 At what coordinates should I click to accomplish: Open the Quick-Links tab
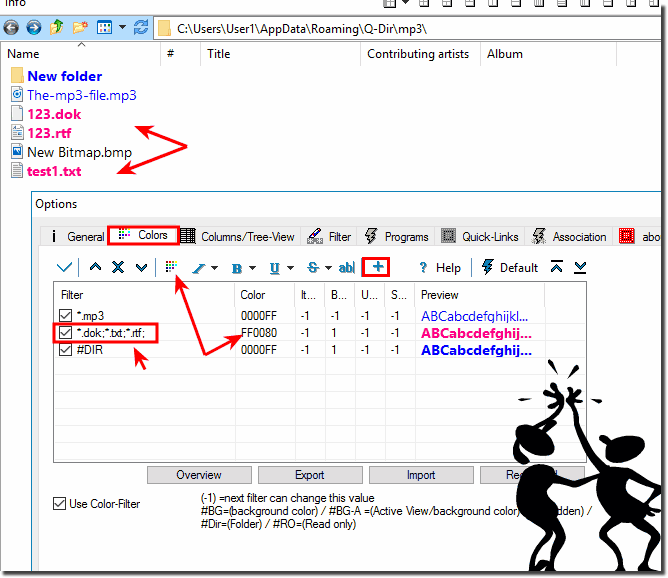coord(480,236)
